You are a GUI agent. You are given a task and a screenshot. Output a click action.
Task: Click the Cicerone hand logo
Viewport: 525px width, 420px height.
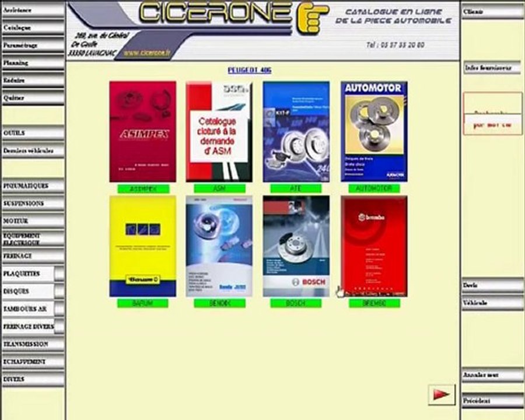pyautogui.click(x=312, y=17)
